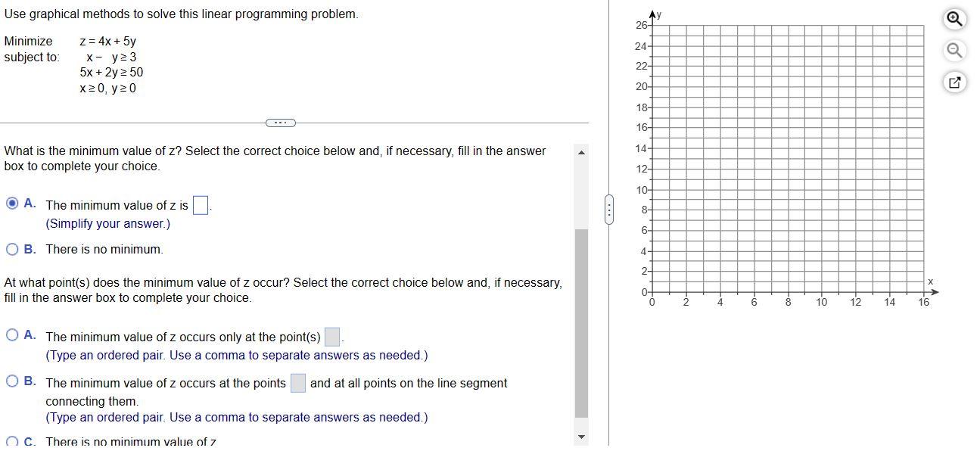Click the blue "(Simplify your answer.)" text
980x454 pixels.
pyautogui.click(x=107, y=223)
